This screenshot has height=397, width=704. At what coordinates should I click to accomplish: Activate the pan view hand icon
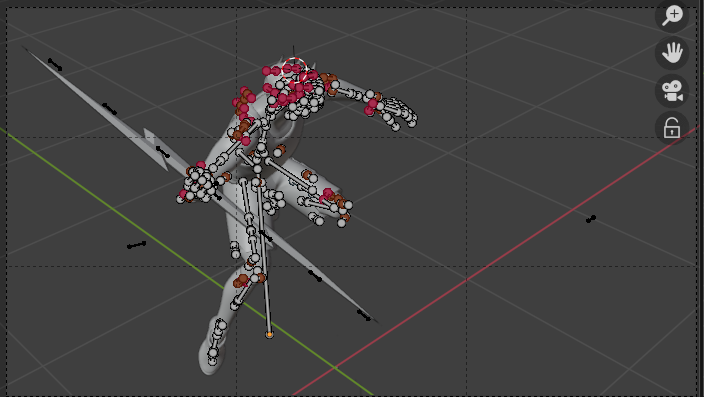click(672, 53)
